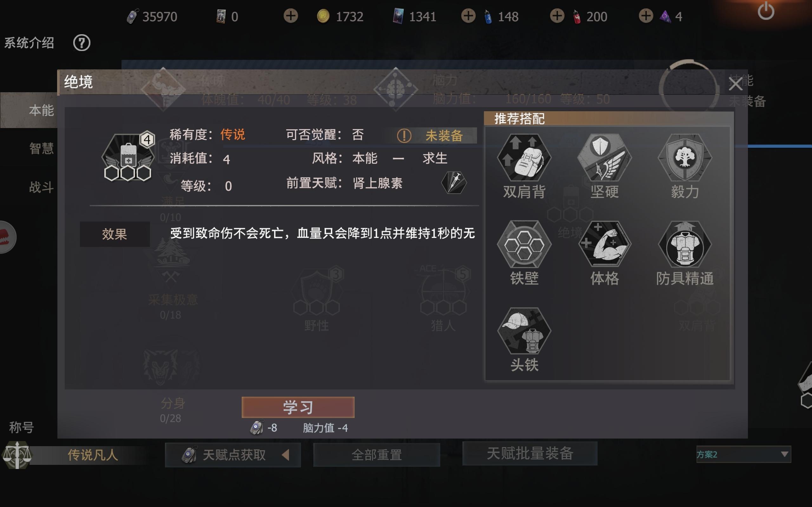Select the 坚硬 shield wing icon

604,157
